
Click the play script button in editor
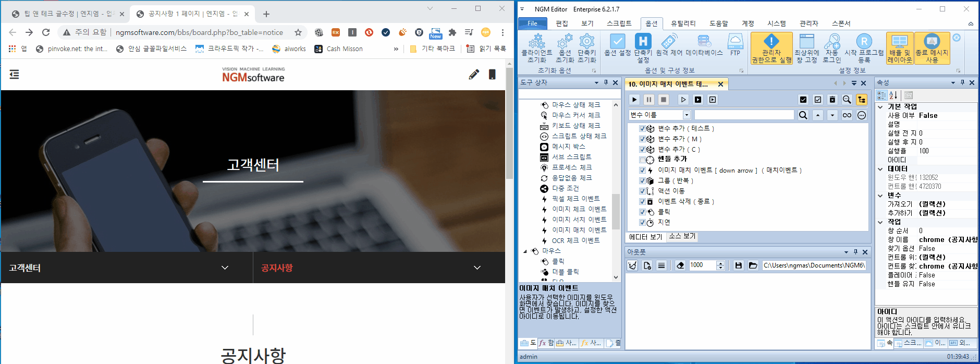point(634,100)
